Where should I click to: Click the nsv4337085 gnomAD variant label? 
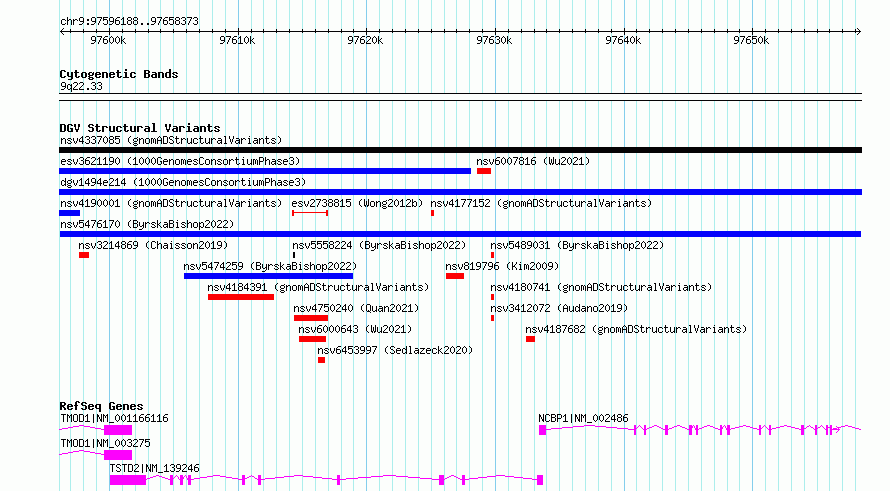point(171,140)
